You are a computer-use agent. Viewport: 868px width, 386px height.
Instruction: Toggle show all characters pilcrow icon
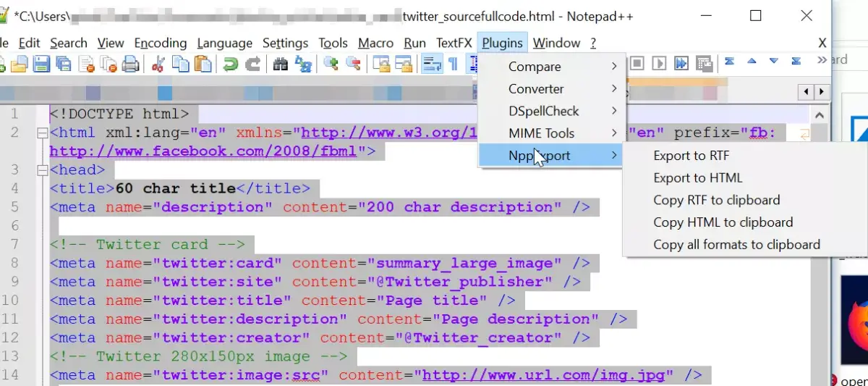(453, 64)
